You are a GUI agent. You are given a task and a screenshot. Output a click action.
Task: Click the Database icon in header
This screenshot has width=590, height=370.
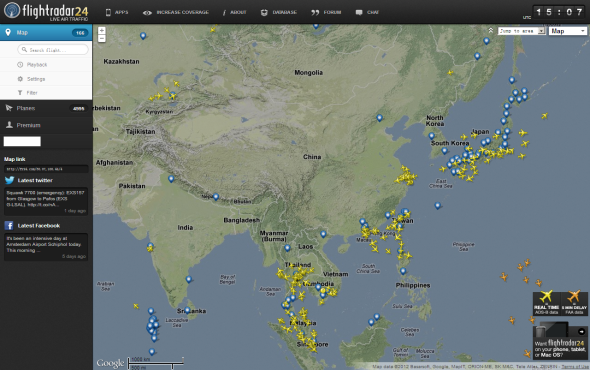coord(264,12)
